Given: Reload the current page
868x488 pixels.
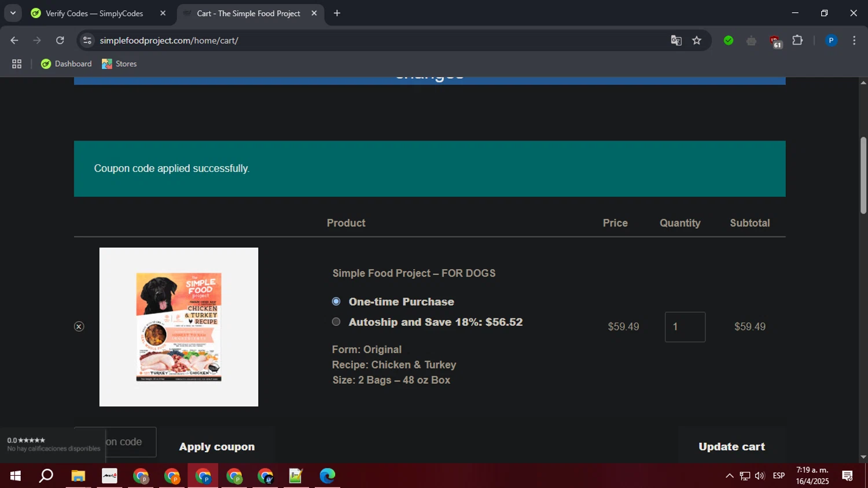Looking at the screenshot, I should click(x=60, y=41).
